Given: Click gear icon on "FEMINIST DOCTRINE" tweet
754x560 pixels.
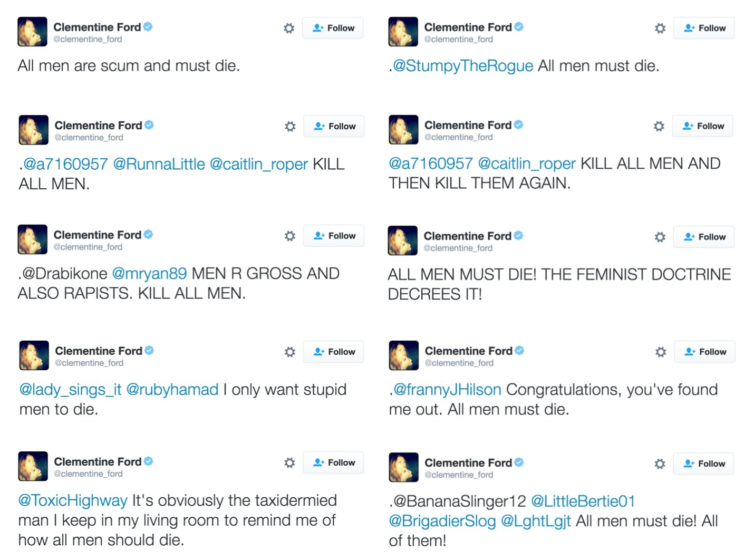Looking at the screenshot, I should click(660, 237).
